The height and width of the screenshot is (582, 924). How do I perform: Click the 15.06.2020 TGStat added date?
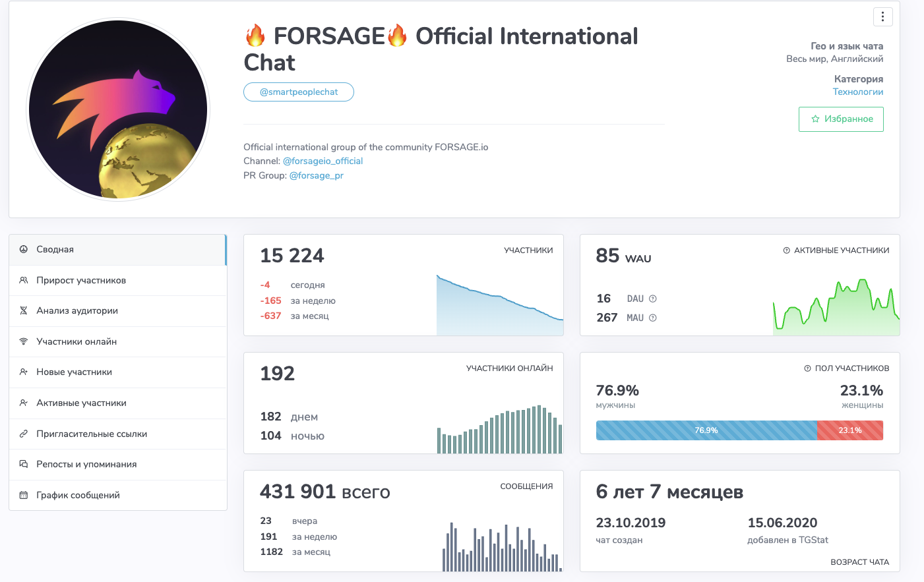(x=782, y=523)
